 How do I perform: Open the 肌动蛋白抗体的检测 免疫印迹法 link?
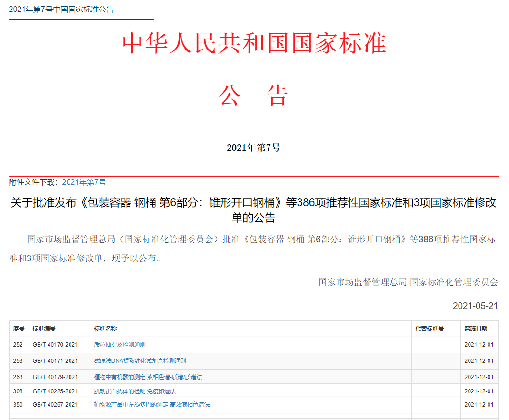click(x=135, y=391)
